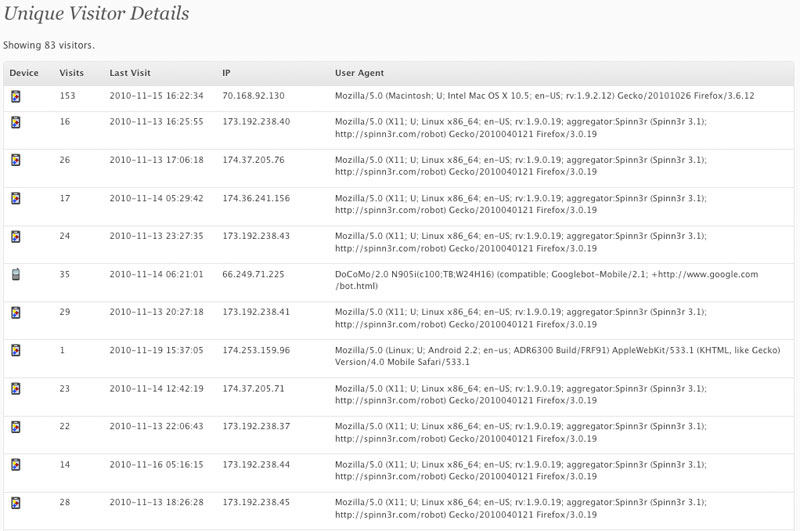The height and width of the screenshot is (531, 800).
Task: Click the Android 2.2 ADR6300 user agent
Action: pos(558,356)
